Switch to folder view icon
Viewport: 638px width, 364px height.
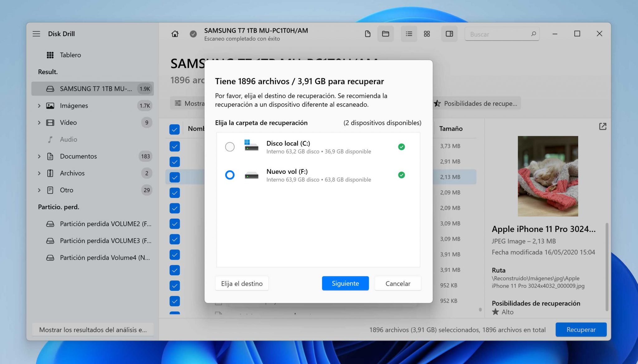385,34
